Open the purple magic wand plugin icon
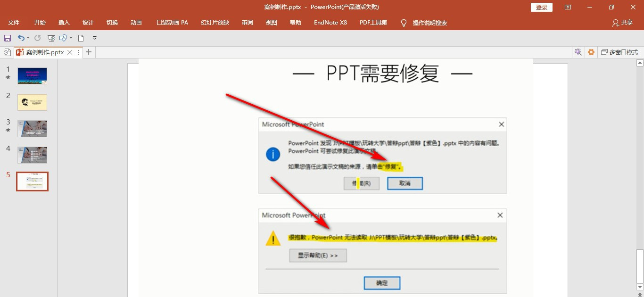 coord(578,52)
